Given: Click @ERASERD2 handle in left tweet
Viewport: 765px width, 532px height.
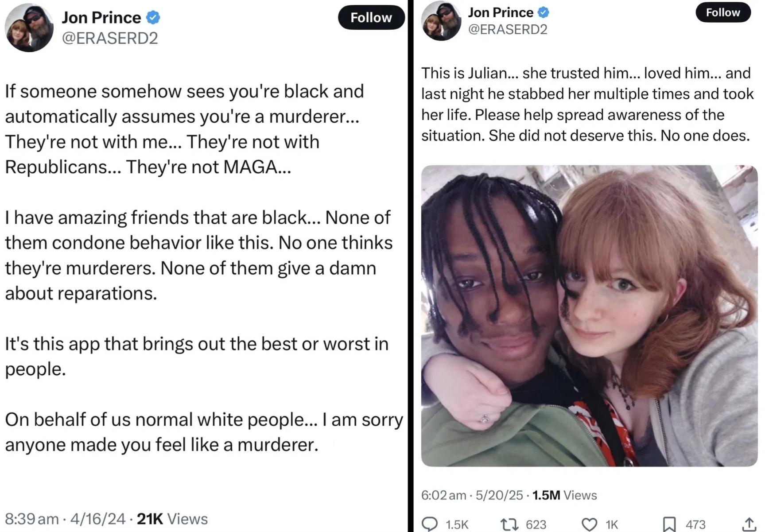Looking at the screenshot, I should click(x=110, y=38).
